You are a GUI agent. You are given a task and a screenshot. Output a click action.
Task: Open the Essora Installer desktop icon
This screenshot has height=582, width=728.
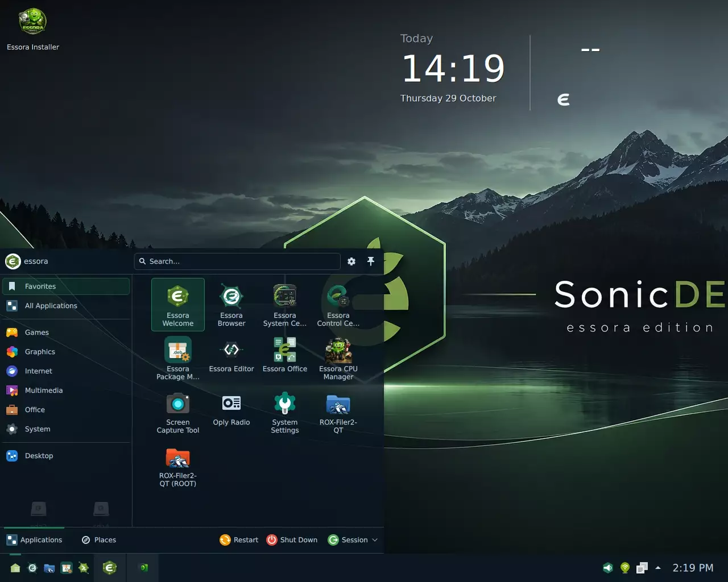coord(33,30)
